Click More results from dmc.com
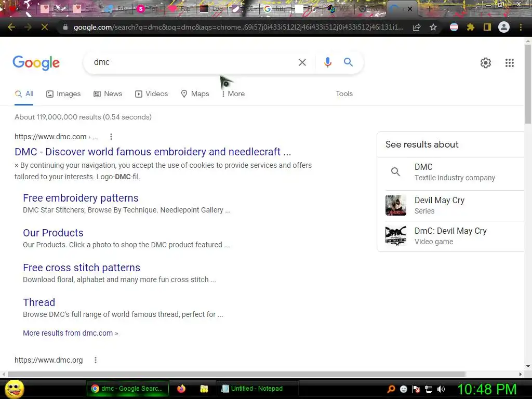The width and height of the screenshot is (532, 399). 71,333
